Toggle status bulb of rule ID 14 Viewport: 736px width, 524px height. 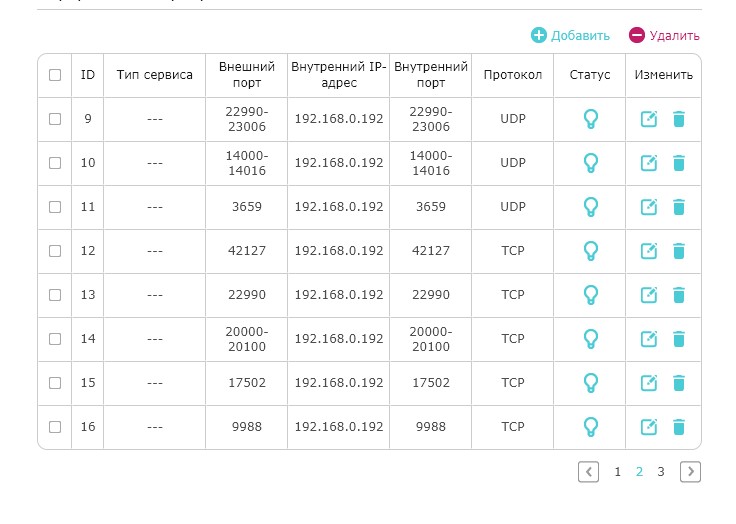pos(590,339)
